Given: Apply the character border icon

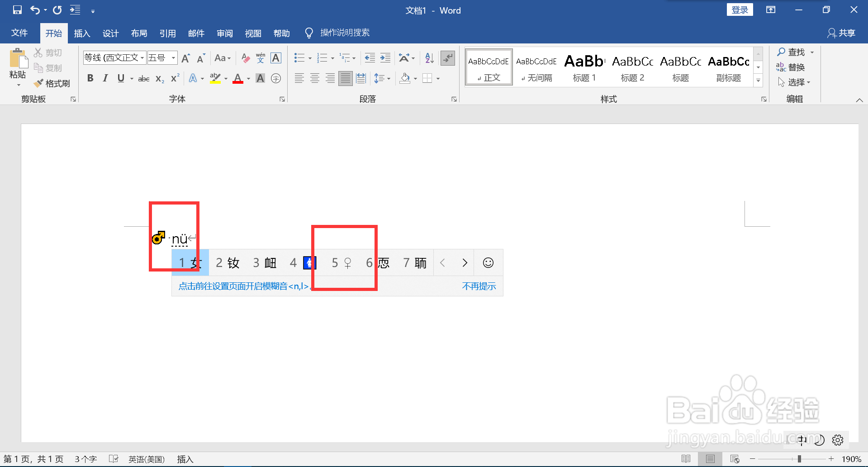Looking at the screenshot, I should pos(276,58).
